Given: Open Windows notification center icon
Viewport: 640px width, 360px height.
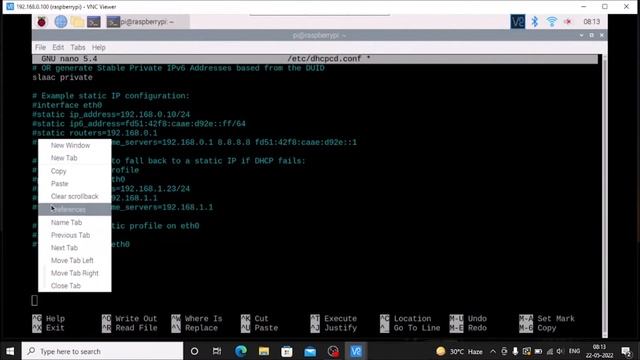Looking at the screenshot, I should pyautogui.click(x=626, y=351).
